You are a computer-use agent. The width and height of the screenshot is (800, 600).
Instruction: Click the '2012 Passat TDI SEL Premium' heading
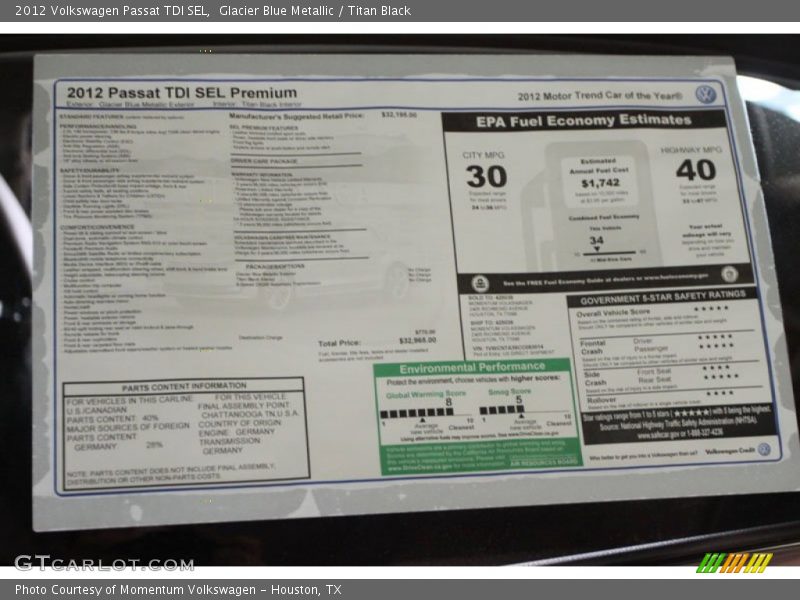click(x=182, y=93)
